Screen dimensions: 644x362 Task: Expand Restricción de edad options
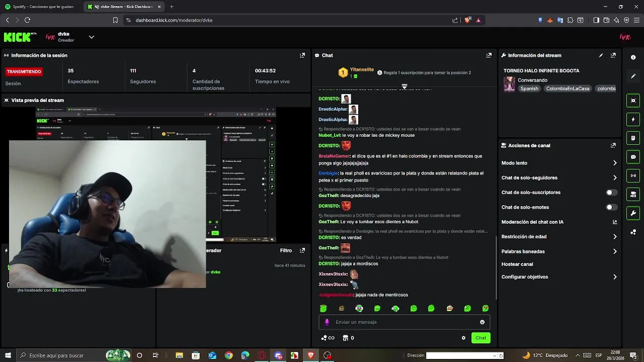coord(615,237)
